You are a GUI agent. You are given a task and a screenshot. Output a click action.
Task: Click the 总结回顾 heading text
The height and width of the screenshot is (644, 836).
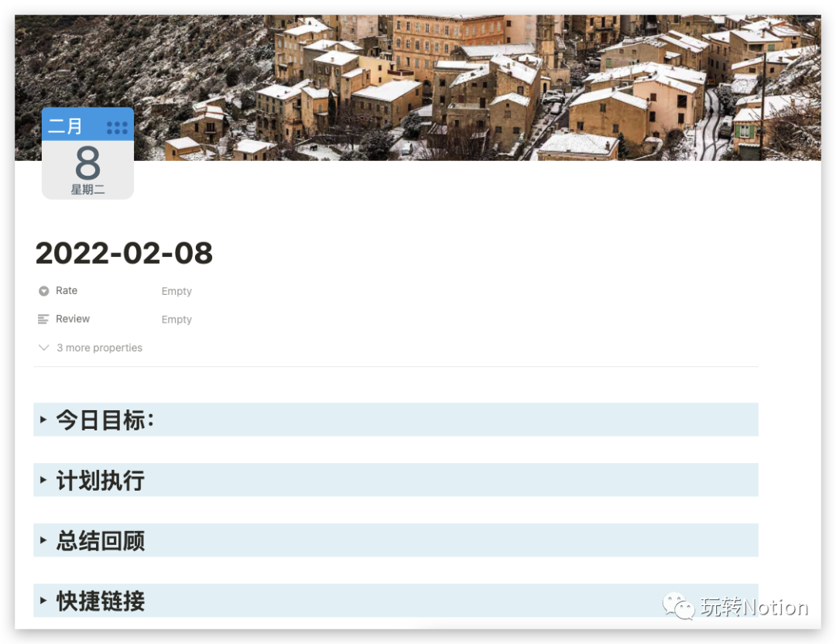[101, 541]
